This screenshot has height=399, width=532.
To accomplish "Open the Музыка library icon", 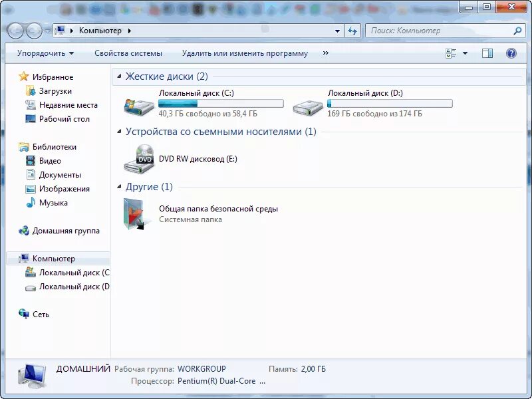I will tap(31, 202).
